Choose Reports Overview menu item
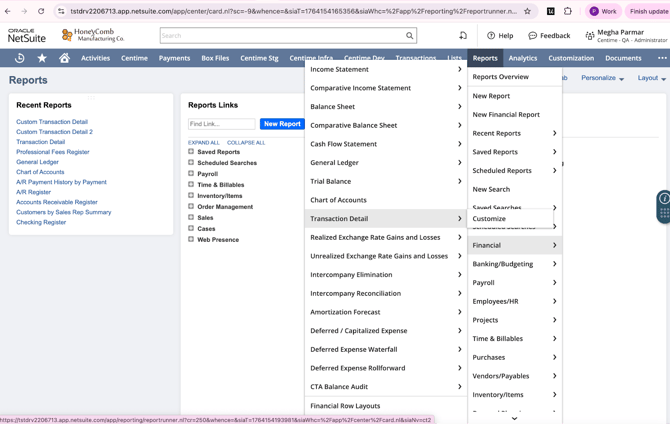The image size is (670, 424). coord(500,77)
